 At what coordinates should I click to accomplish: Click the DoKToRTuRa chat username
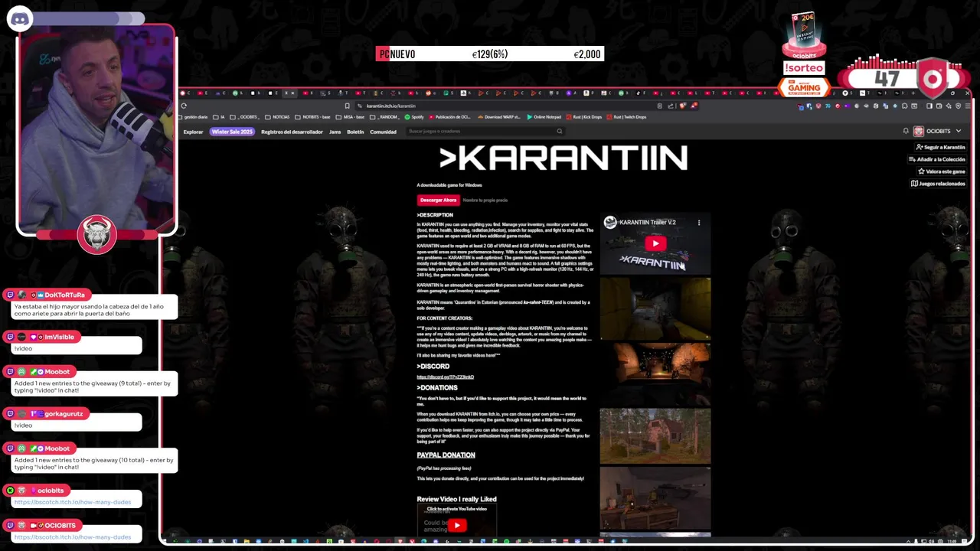64,295
